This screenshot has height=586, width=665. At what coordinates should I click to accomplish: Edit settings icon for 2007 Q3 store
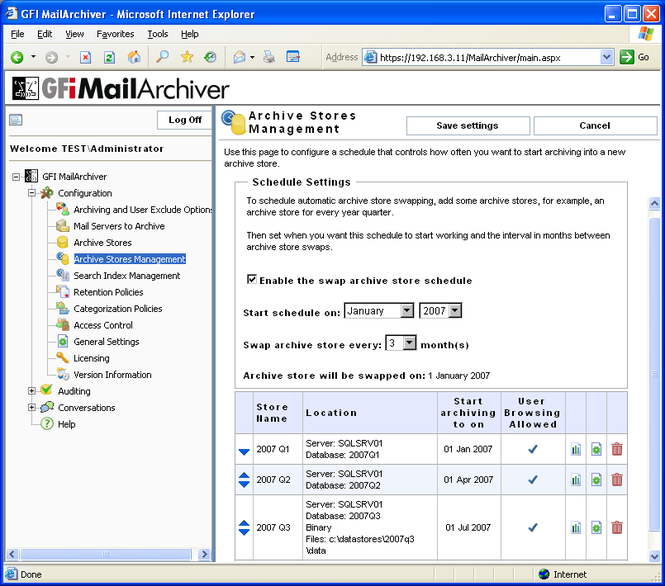pos(596,527)
